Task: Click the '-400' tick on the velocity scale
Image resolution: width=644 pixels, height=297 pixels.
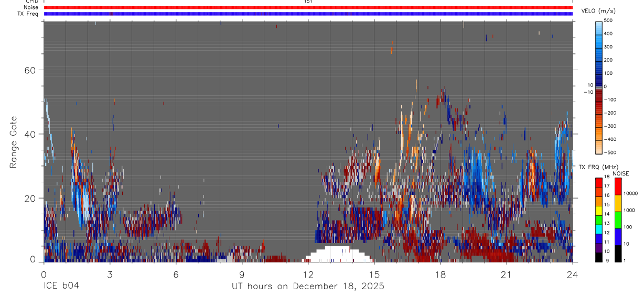Action: click(x=609, y=139)
